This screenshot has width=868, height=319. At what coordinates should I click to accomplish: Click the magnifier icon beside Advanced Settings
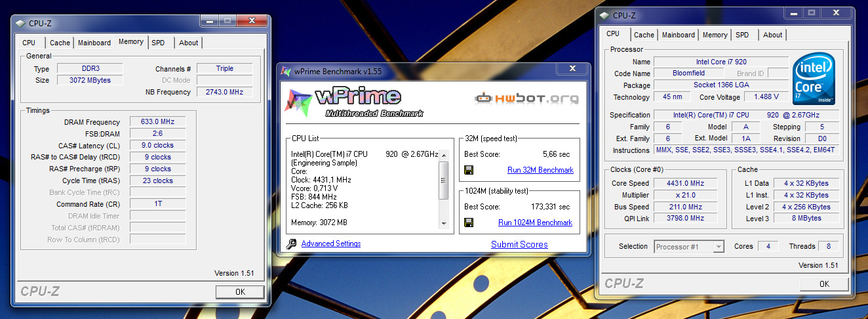click(292, 244)
